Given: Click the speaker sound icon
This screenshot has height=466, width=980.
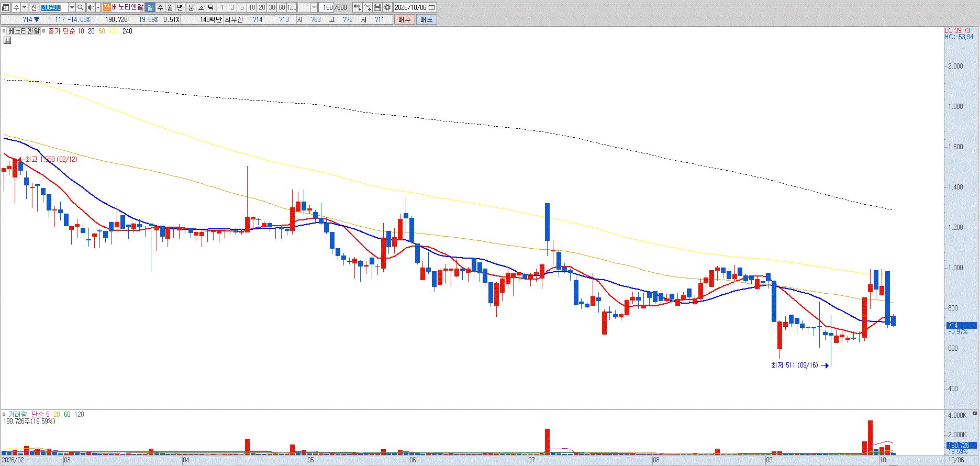Looking at the screenshot, I should (91, 7).
